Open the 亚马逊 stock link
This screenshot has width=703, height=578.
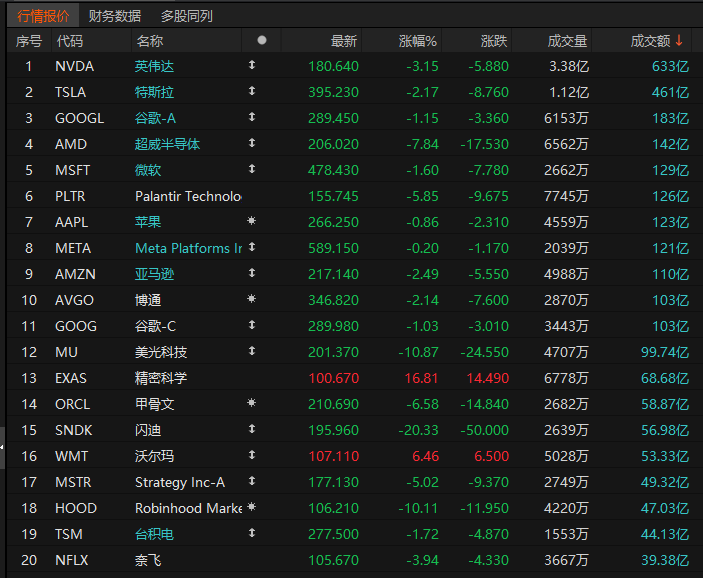click(154, 274)
